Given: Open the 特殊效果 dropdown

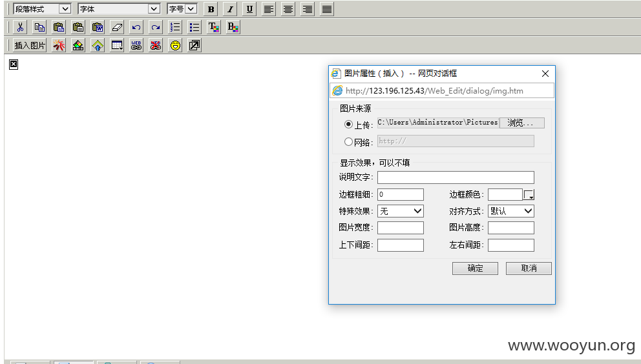Looking at the screenshot, I should click(x=400, y=211).
